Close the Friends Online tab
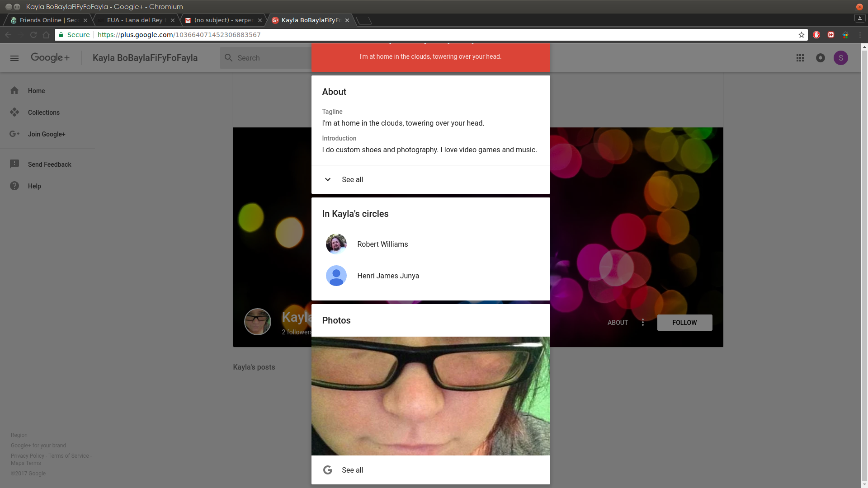The height and width of the screenshot is (488, 868). [x=85, y=20]
